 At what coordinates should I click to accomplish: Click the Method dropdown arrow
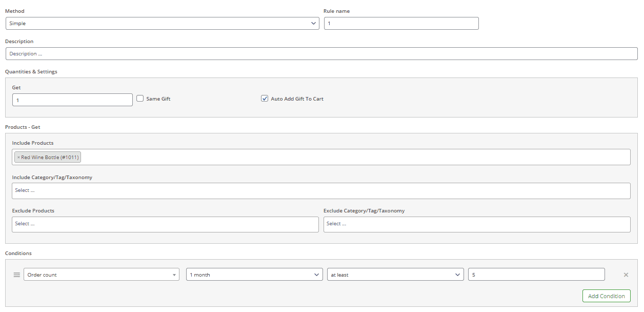click(313, 23)
